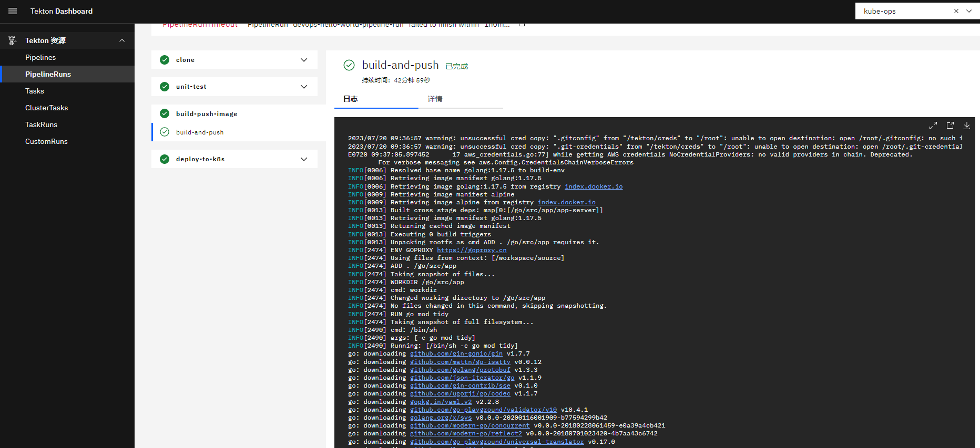Image resolution: width=980 pixels, height=448 pixels.
Task: Expand the deploy-to-k8s task chevron
Action: (304, 159)
